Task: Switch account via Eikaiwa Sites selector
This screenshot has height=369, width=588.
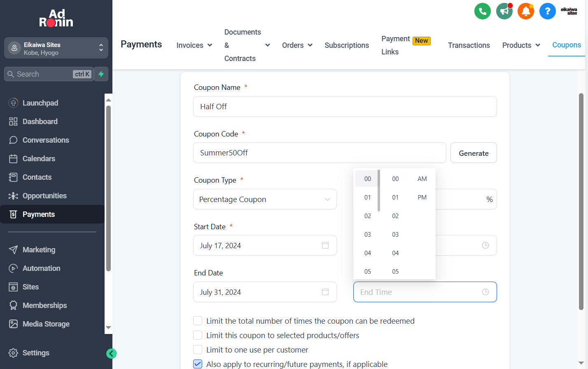Action: [56, 48]
